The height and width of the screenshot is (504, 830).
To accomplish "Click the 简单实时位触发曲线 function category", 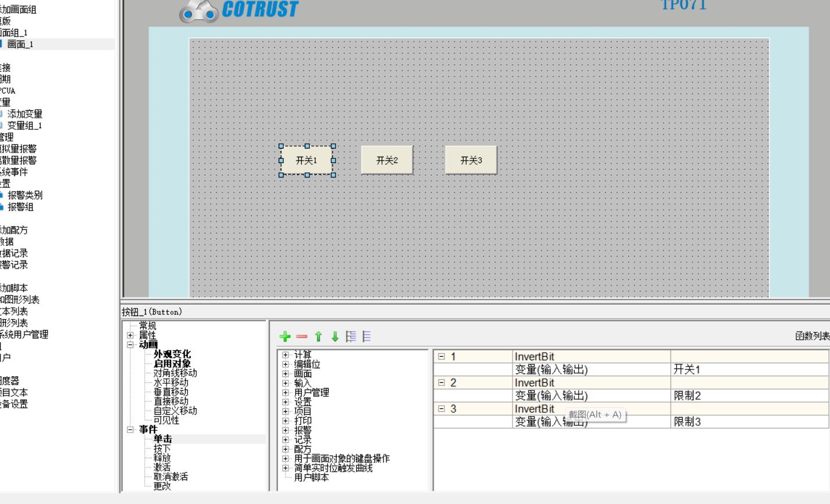I will pyautogui.click(x=333, y=467).
